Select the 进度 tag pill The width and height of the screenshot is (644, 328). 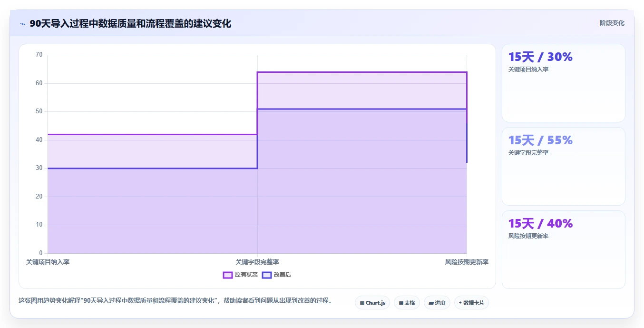click(437, 303)
